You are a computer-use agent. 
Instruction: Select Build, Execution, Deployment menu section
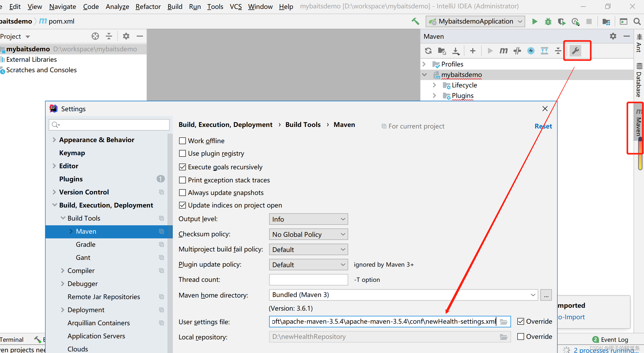(x=107, y=205)
